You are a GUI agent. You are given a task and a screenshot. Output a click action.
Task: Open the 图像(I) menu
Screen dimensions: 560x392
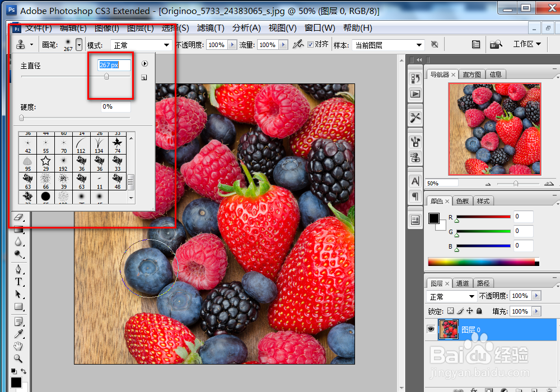point(107,28)
